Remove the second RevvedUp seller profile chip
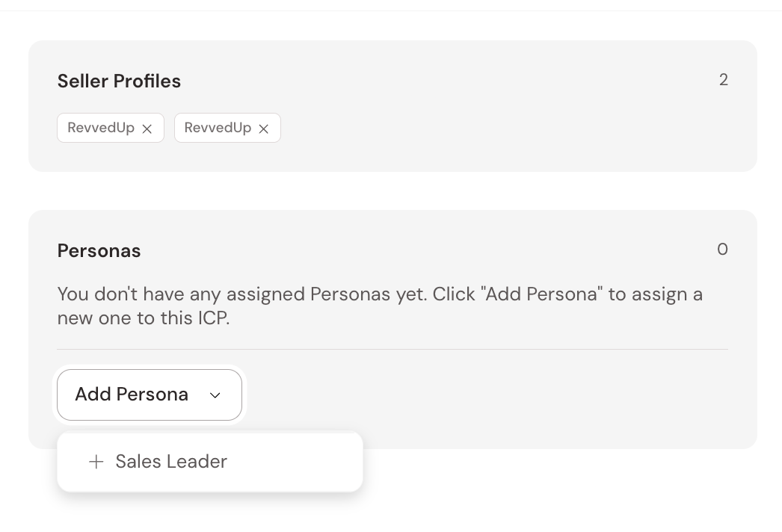Viewport: 782px width, 532px height. 264,129
